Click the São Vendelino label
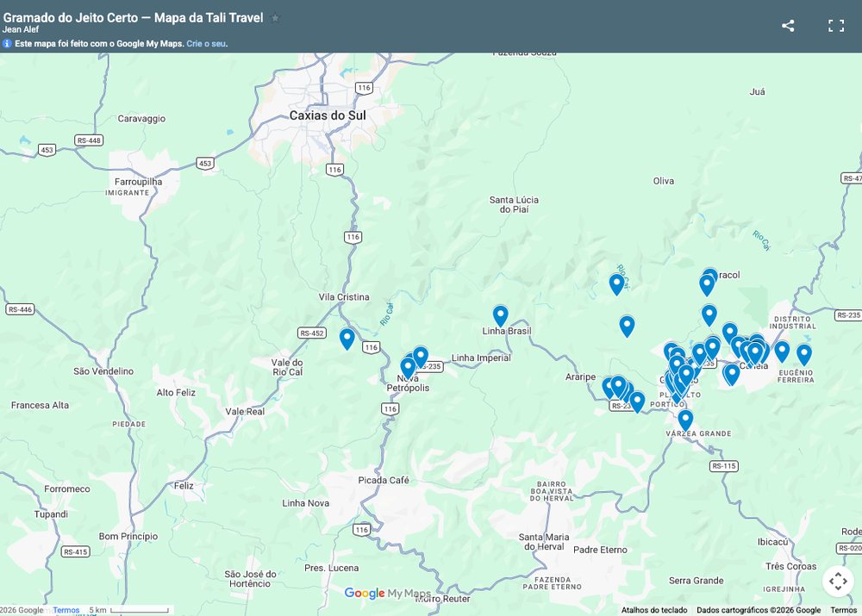862x616 pixels. [x=103, y=371]
